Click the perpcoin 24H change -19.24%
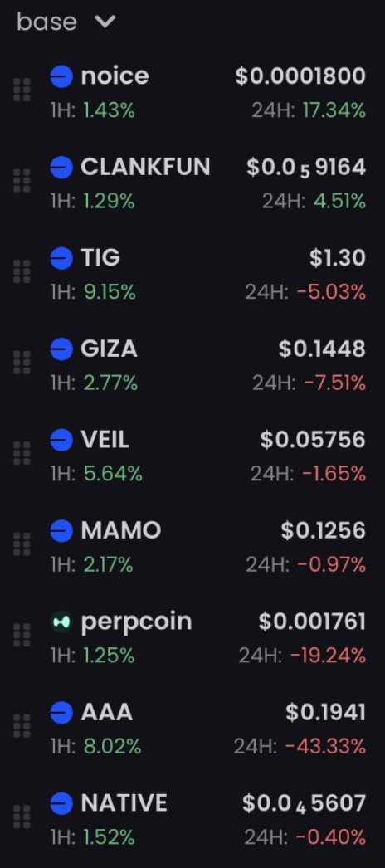This screenshot has height=868, width=385. click(328, 656)
